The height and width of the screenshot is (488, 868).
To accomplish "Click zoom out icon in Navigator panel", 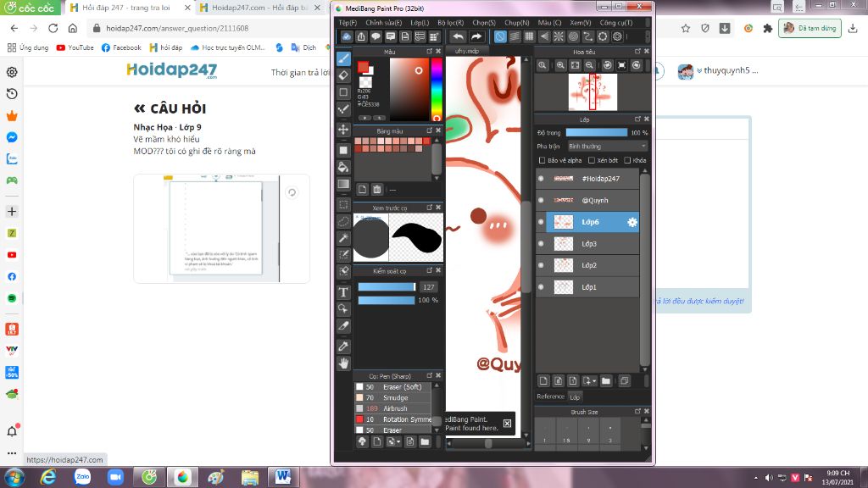I will click(x=590, y=65).
